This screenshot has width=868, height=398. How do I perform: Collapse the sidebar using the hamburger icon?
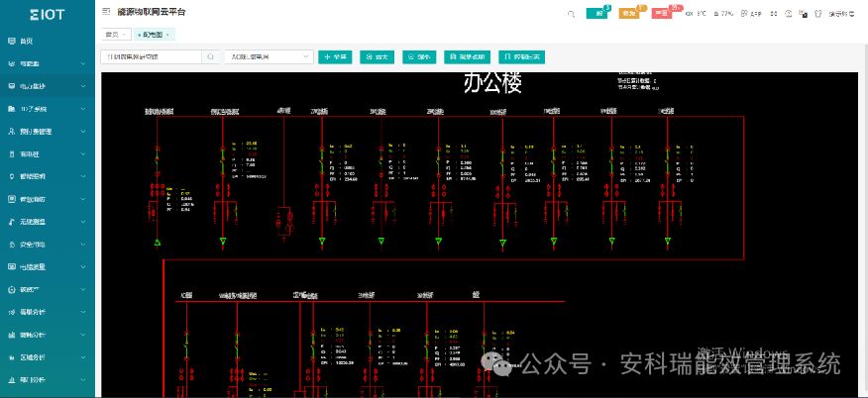(x=106, y=12)
